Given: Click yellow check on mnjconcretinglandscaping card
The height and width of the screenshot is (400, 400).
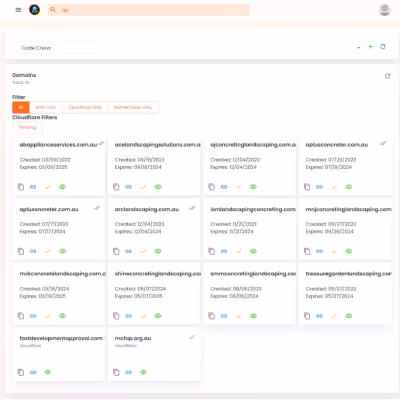Looking at the screenshot, I should click(x=334, y=251).
